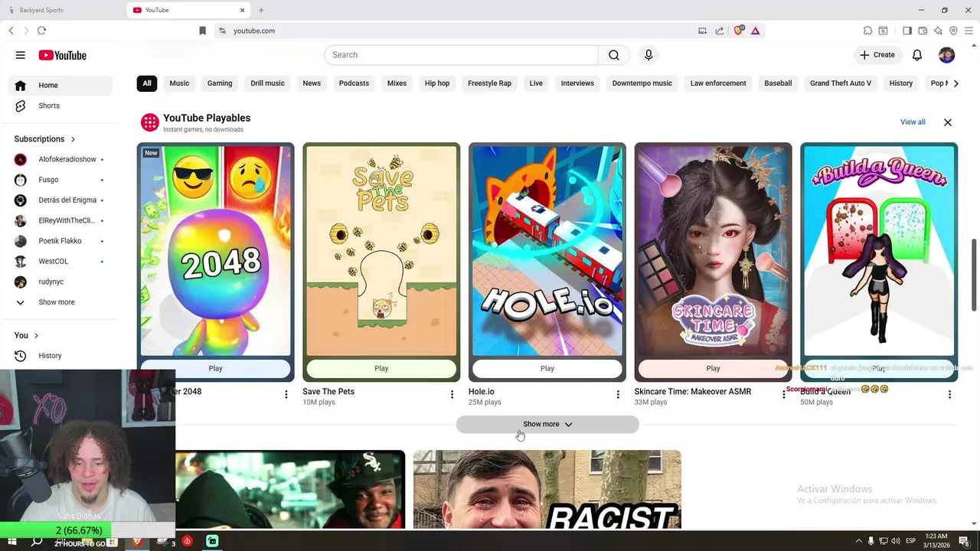Click the Create button
980x551 pixels.
[877, 55]
